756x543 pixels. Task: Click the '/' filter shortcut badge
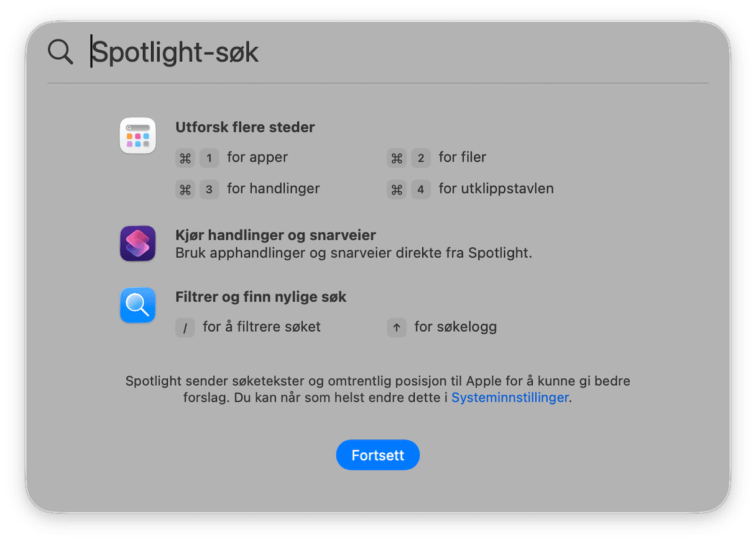click(x=185, y=327)
